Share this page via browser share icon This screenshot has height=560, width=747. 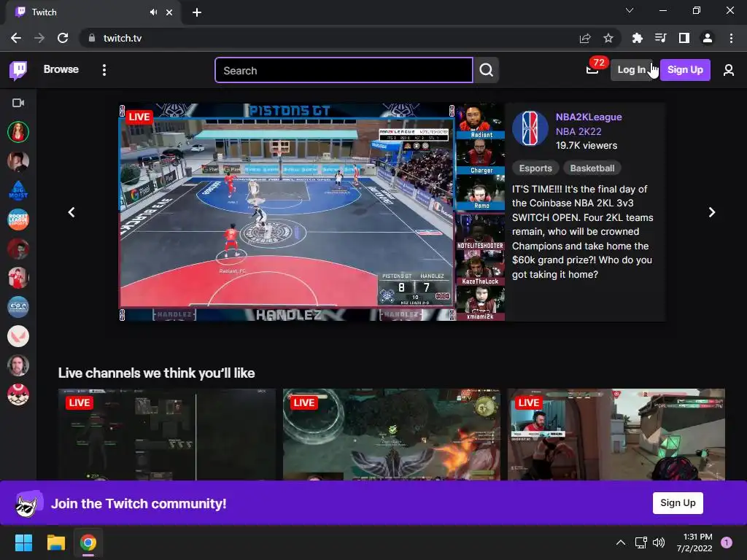click(x=585, y=38)
